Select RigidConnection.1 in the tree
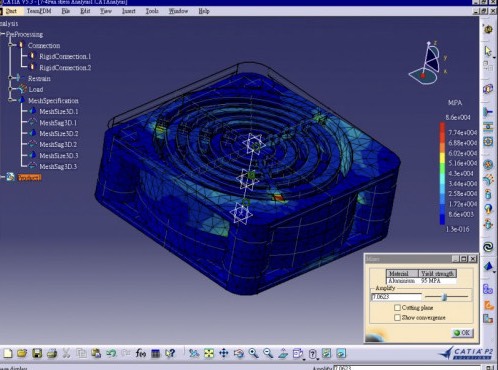 click(x=65, y=56)
